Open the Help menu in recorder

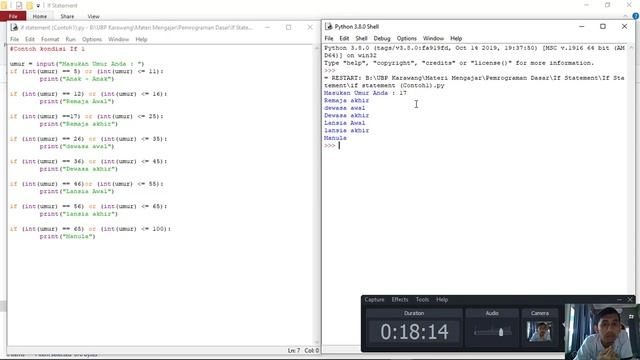[442, 300]
